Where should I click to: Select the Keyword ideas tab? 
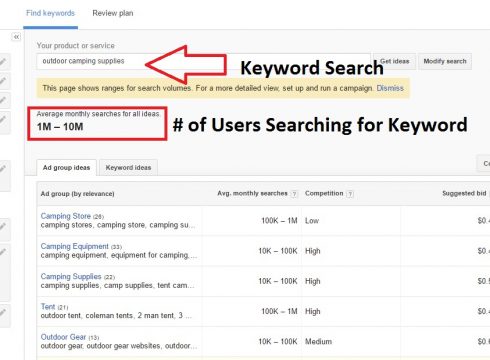pos(128,167)
